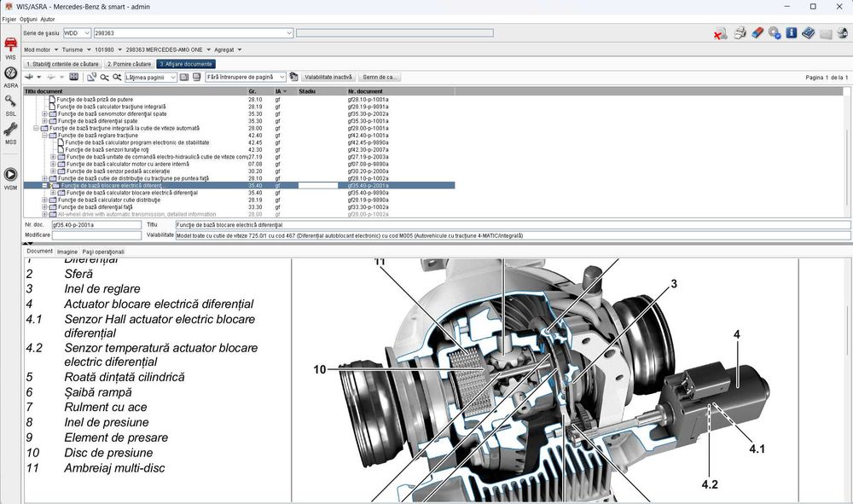Click the single page layout icon
The width and height of the screenshot is (853, 504).
tap(184, 78)
